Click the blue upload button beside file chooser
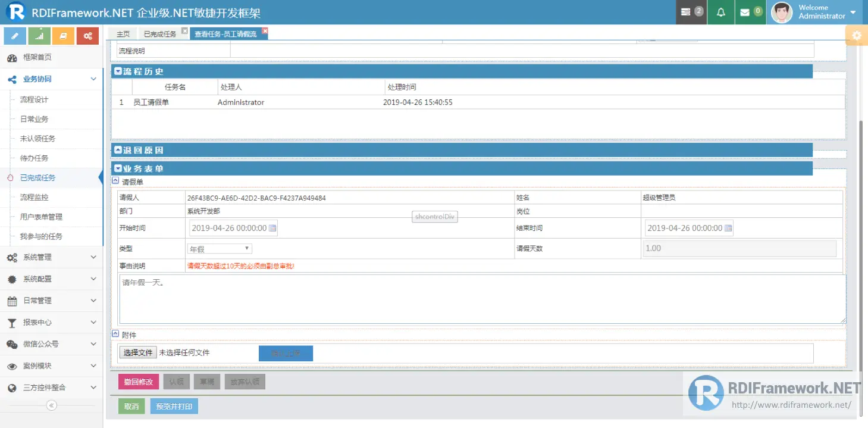The image size is (868, 428). point(286,354)
